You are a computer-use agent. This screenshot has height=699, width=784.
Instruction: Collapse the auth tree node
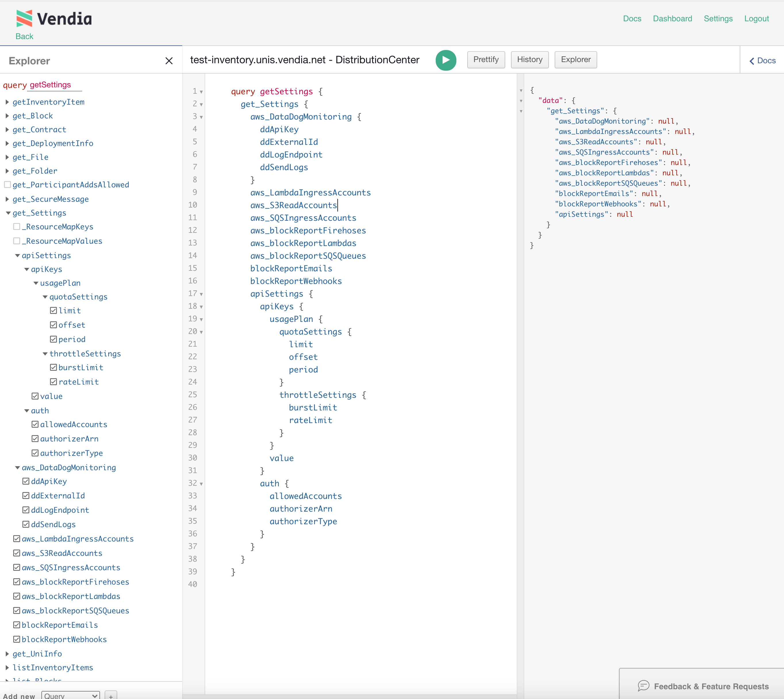pos(26,410)
